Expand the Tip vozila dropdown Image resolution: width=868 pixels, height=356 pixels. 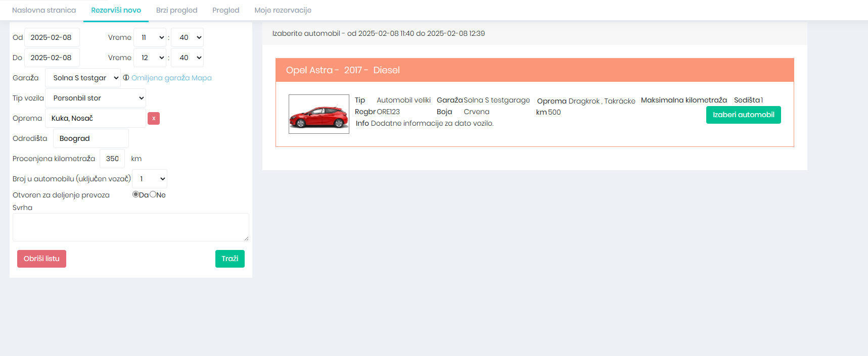click(96, 98)
